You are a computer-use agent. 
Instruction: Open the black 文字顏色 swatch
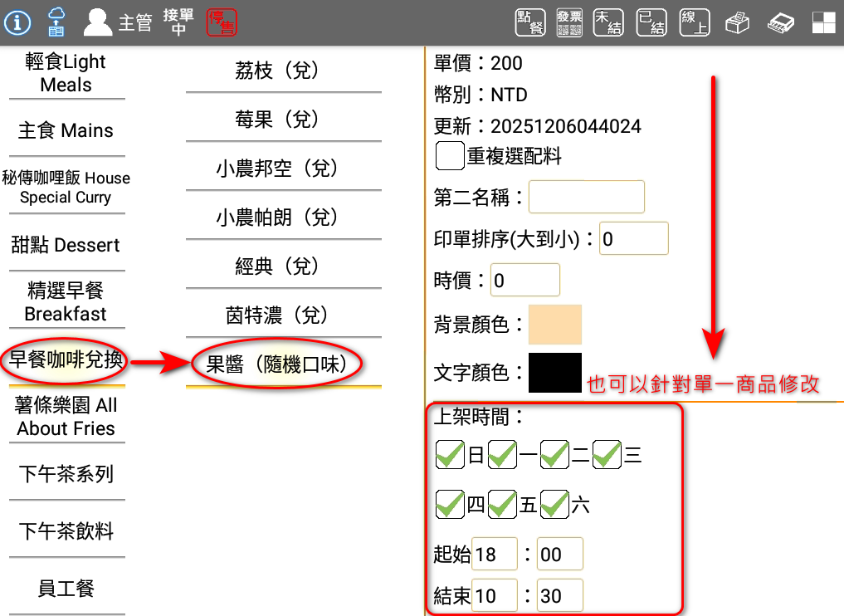point(555,373)
